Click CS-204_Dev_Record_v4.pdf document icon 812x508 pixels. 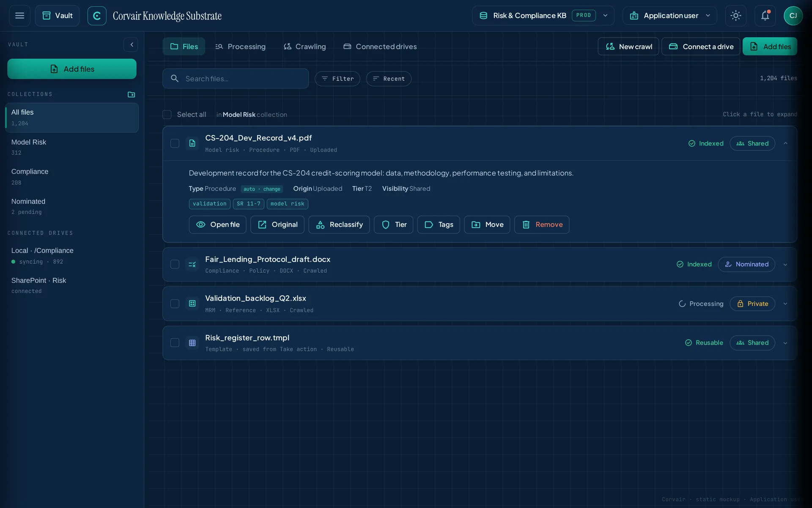(x=192, y=144)
